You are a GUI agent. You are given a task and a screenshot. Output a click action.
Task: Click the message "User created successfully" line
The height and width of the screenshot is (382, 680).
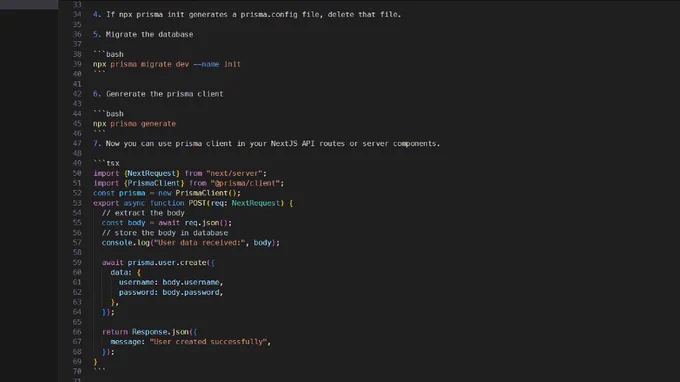(190, 342)
